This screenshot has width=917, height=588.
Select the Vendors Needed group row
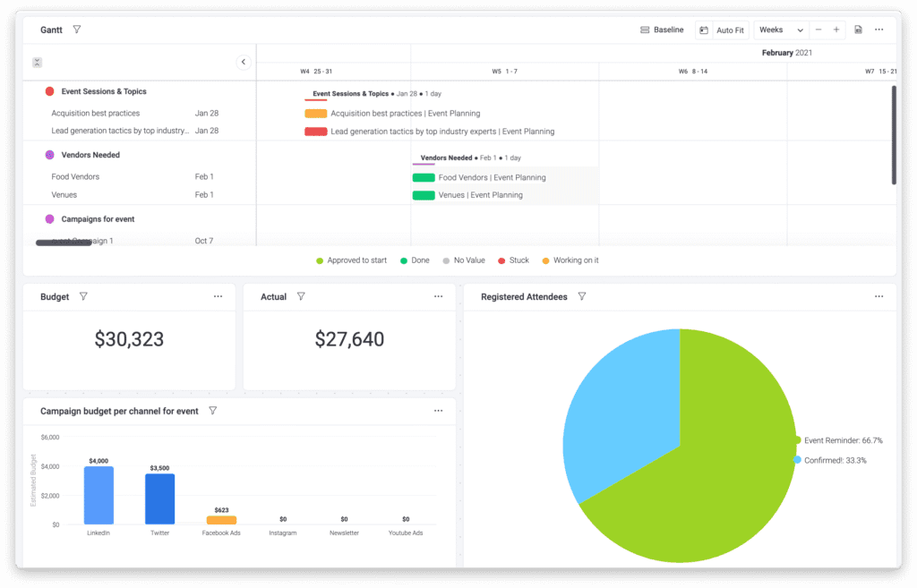(x=90, y=155)
